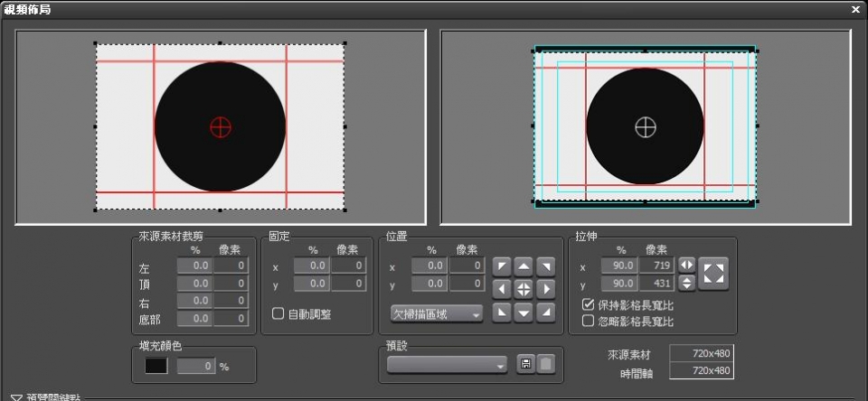
Task: Click the fit height stretch icon
Action: click(687, 284)
